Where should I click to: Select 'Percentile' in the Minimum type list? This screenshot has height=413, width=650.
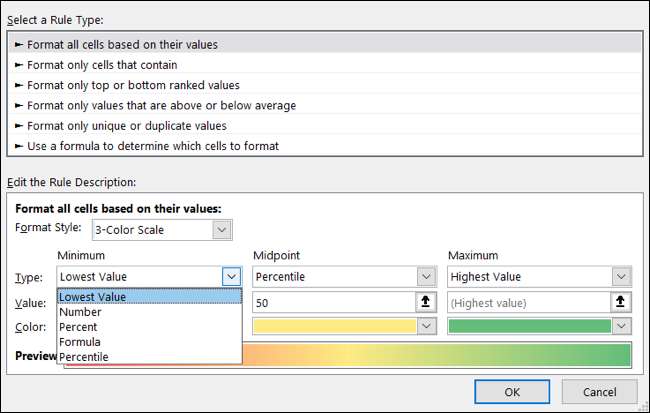click(85, 357)
